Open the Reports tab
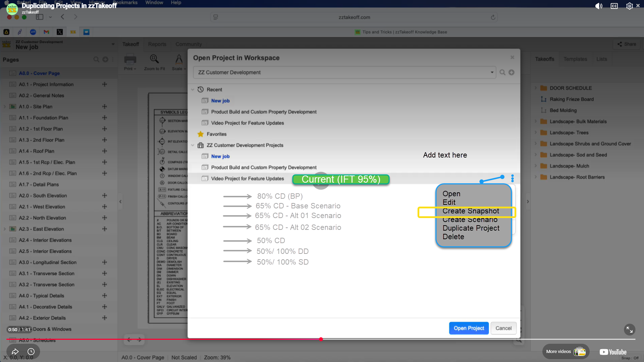The image size is (644, 362). [157, 44]
